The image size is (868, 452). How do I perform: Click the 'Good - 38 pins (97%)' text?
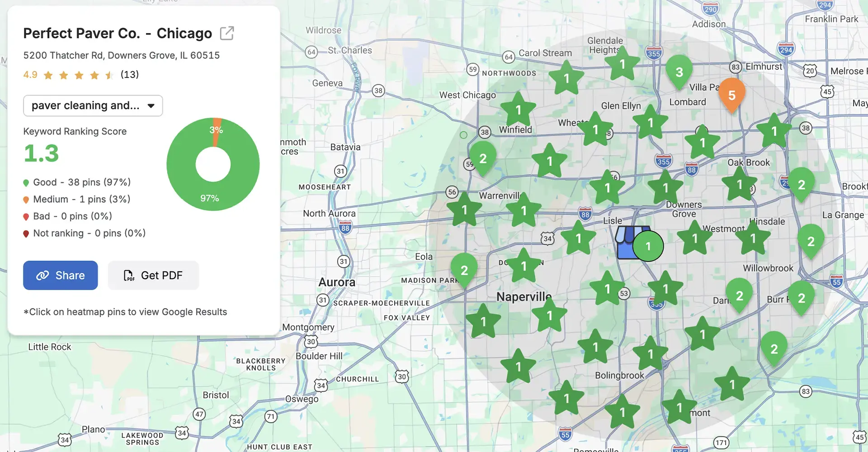coord(82,182)
